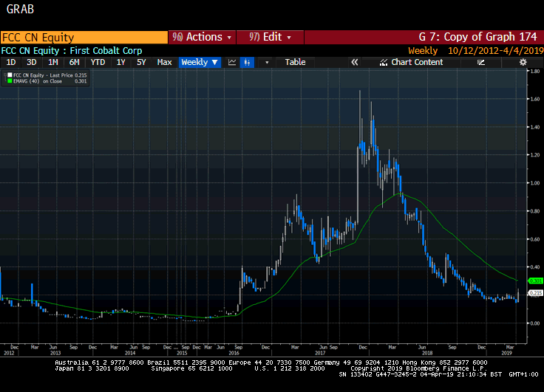The height and width of the screenshot is (392, 544).
Task: Expand the Weekly periodicity dropdown
Action: coord(200,63)
